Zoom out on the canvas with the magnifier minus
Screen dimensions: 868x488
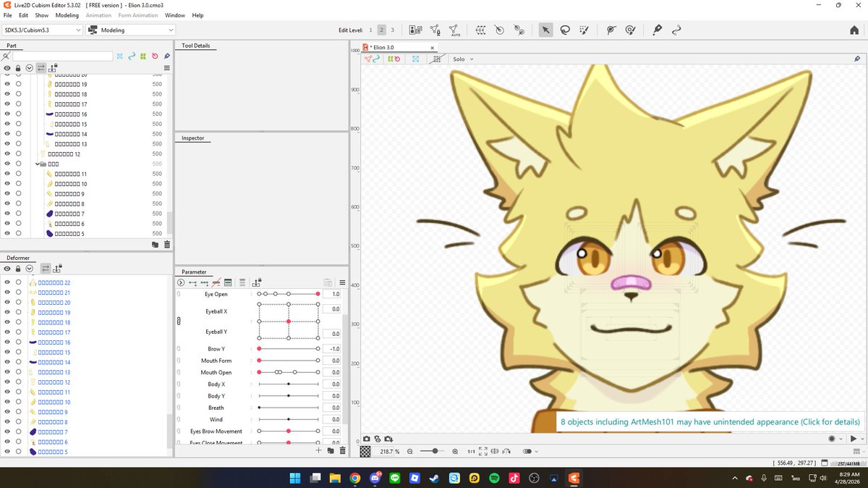tap(410, 451)
